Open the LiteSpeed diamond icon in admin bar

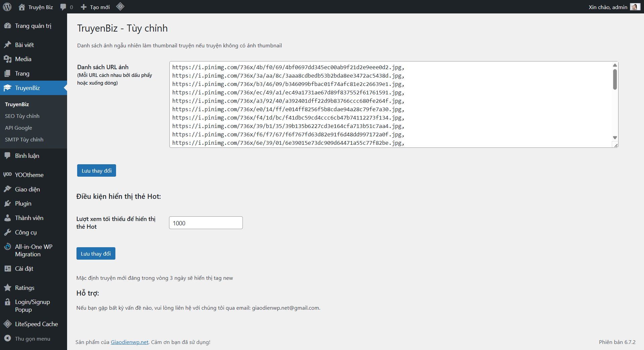pos(120,6)
